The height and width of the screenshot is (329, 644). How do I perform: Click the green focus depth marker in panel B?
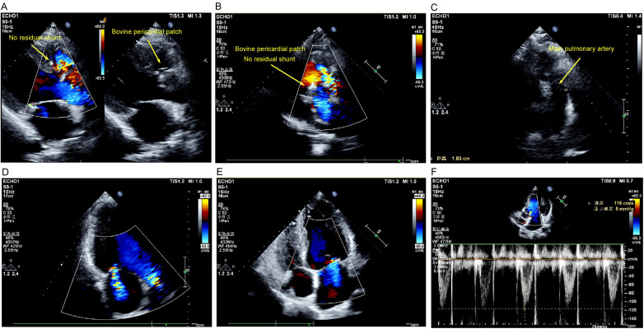coord(376,72)
